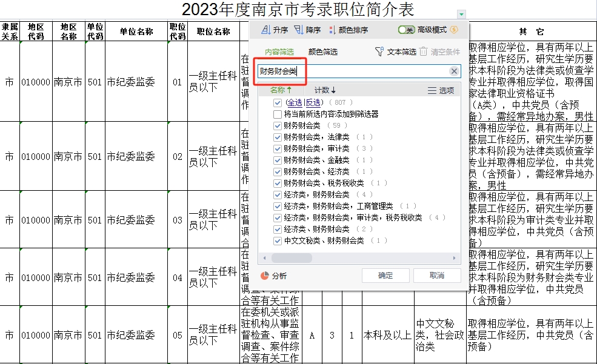
Task: Clear search box with X icon
Action: (x=454, y=71)
